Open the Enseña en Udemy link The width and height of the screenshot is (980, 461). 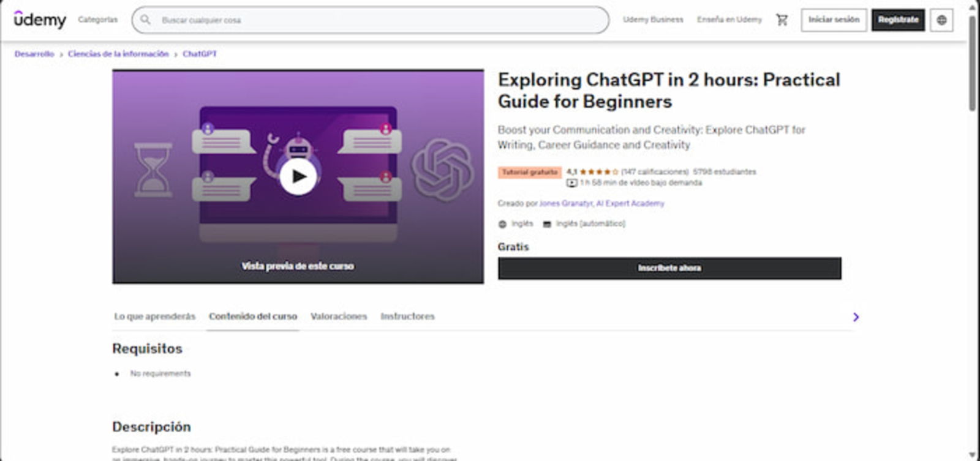(x=729, y=20)
